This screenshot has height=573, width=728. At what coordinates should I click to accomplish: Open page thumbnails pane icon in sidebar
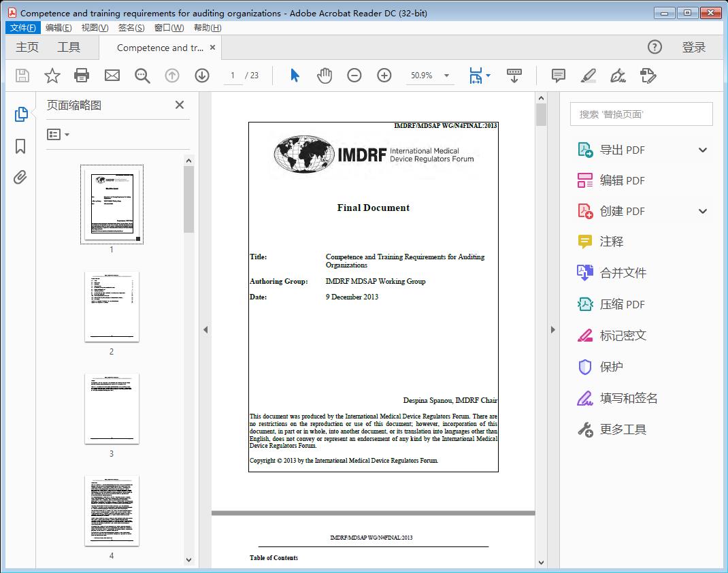(x=21, y=114)
